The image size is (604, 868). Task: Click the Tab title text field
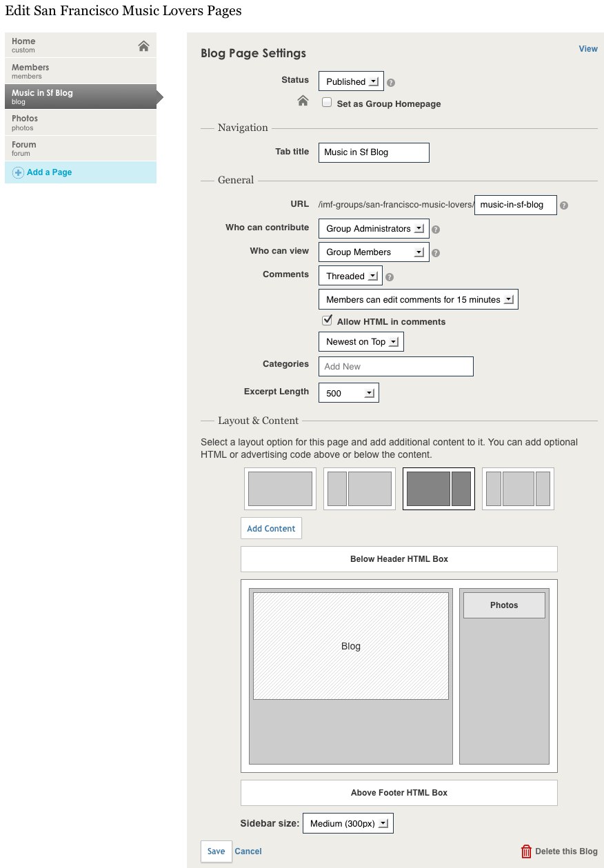click(374, 152)
